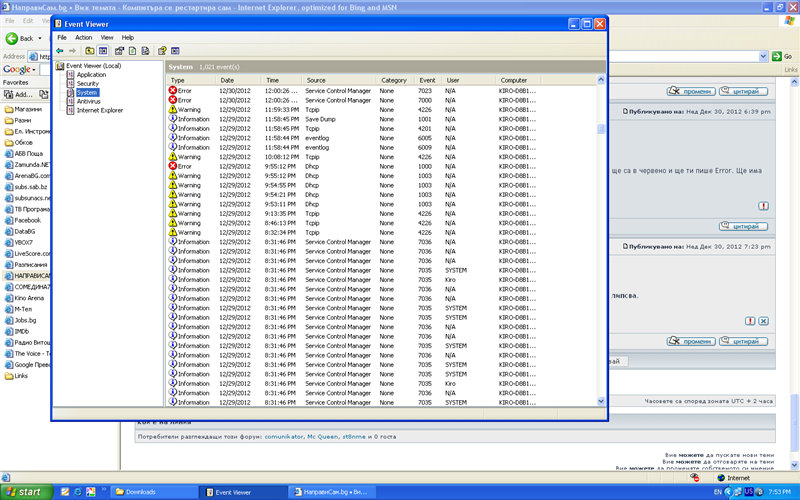800x500 pixels.
Task: Click the Add... favorites button
Action: pyautogui.click(x=18, y=94)
